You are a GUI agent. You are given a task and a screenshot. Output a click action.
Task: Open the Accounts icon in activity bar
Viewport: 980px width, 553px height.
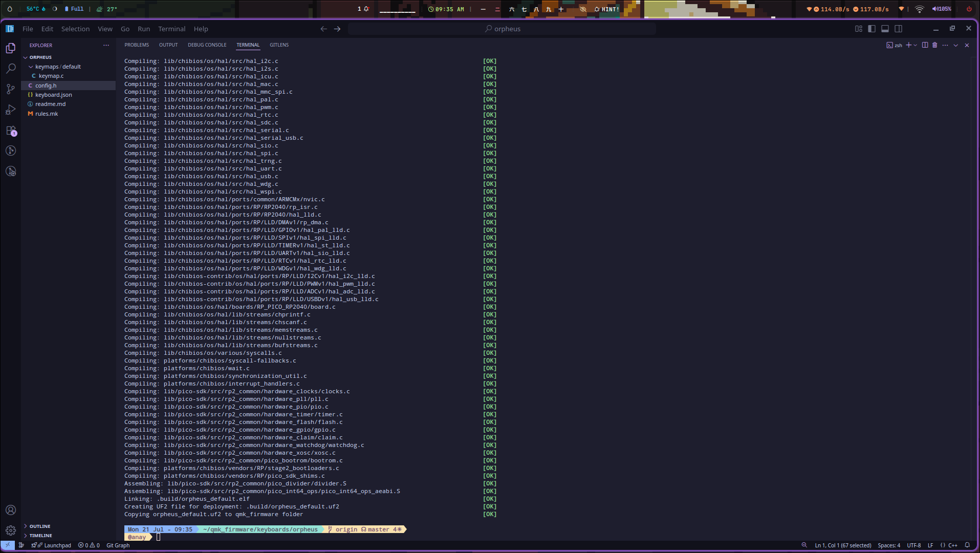point(11,510)
